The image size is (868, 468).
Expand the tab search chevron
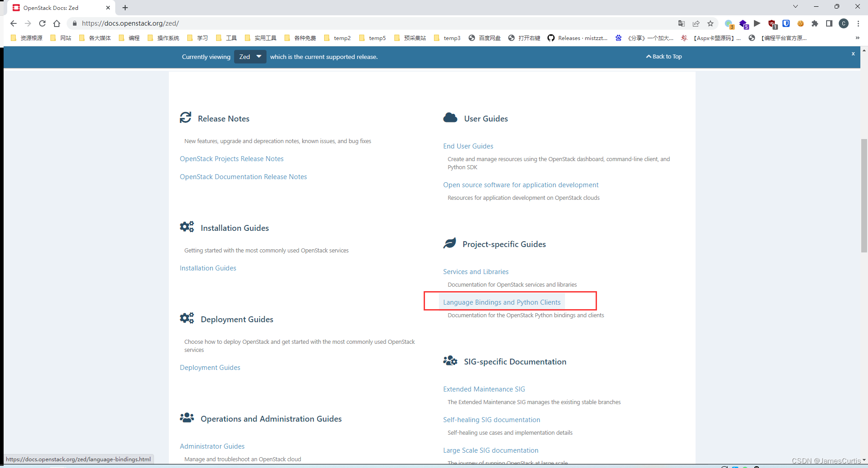[x=796, y=7]
